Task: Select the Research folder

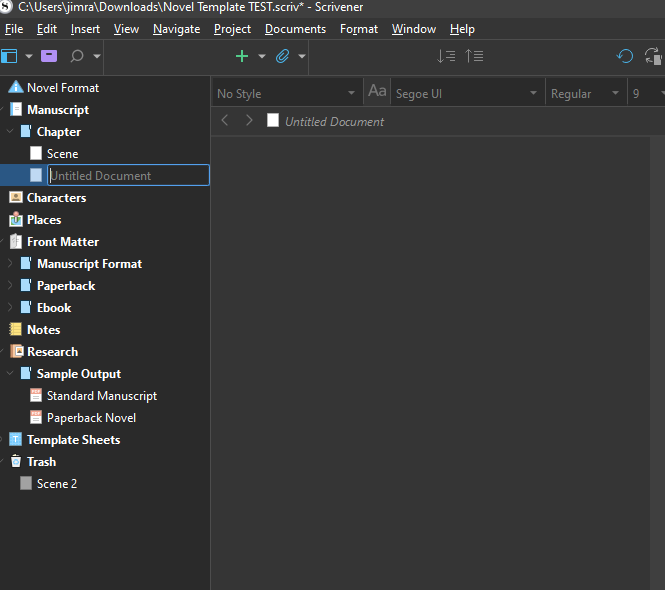Action: (52, 352)
